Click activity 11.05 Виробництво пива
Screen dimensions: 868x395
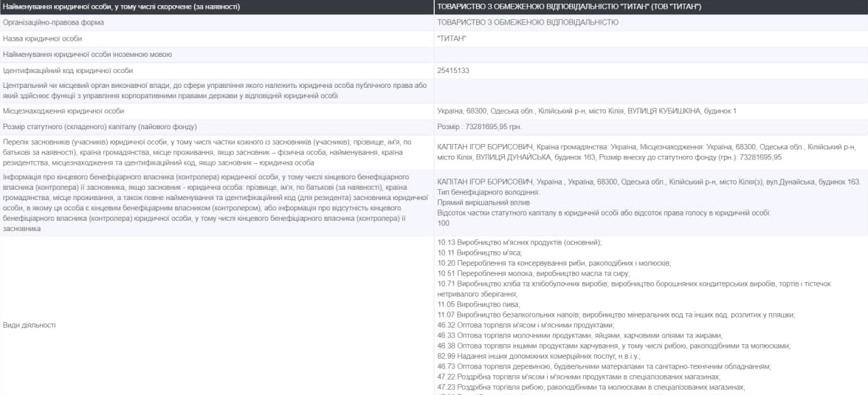click(478, 304)
